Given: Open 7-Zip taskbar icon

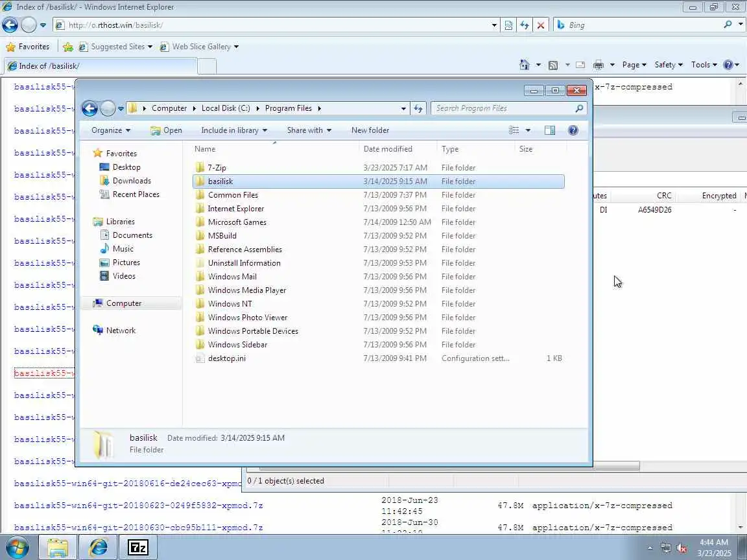Looking at the screenshot, I should point(137,548).
